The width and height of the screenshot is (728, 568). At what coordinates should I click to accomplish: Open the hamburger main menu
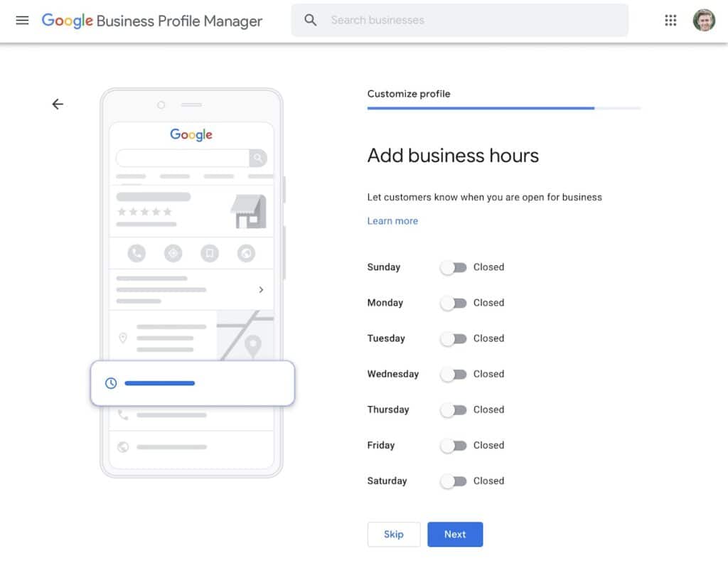tap(22, 21)
